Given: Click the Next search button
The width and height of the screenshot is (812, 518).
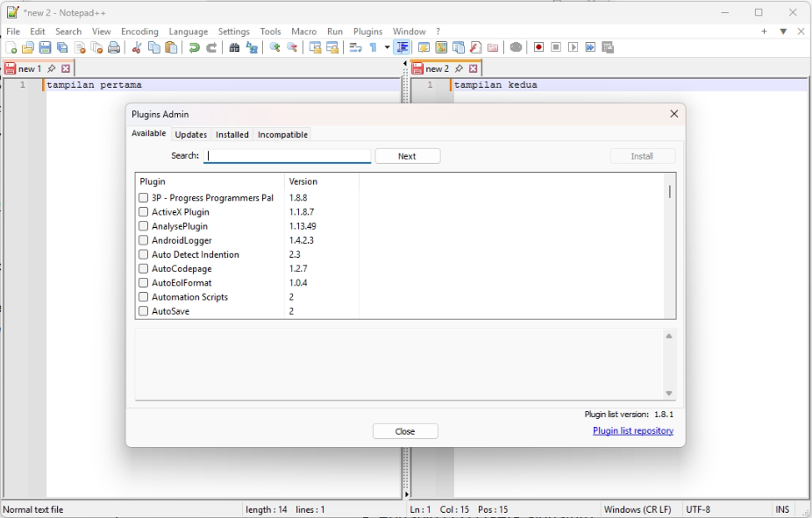Looking at the screenshot, I should 408,156.
